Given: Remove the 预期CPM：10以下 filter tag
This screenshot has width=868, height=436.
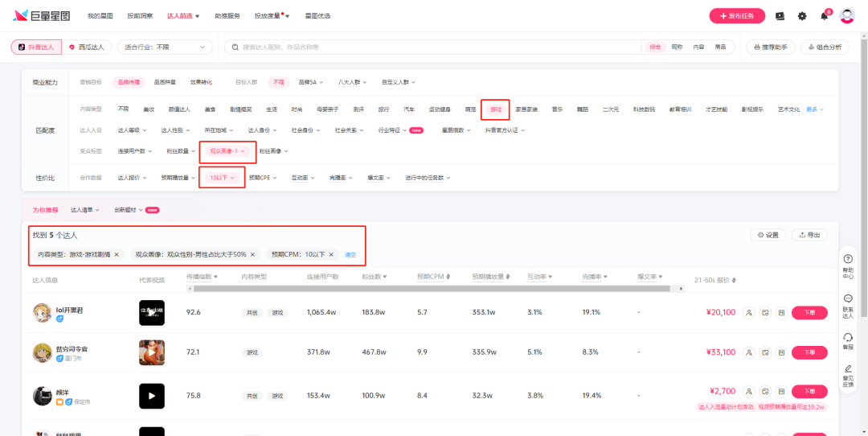Looking at the screenshot, I should click(332, 254).
